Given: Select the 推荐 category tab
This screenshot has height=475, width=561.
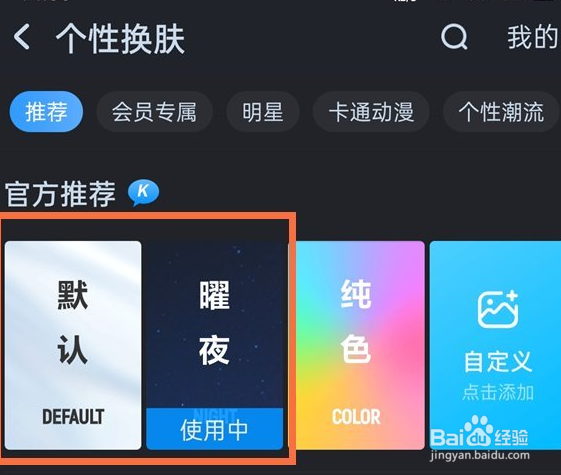Looking at the screenshot, I should pos(47,112).
